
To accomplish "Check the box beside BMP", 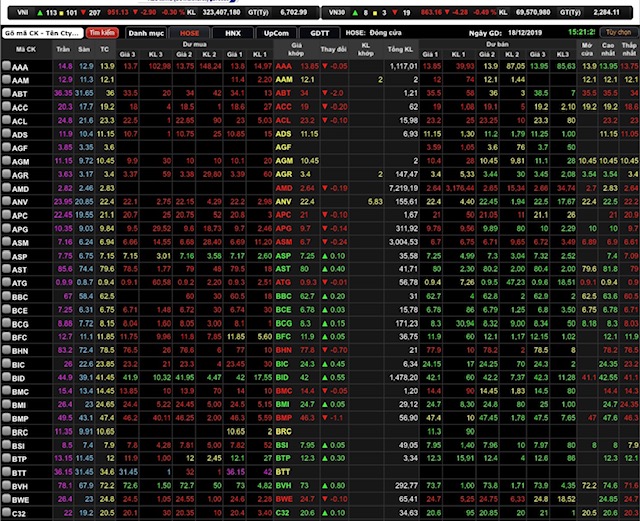I will coord(6,417).
